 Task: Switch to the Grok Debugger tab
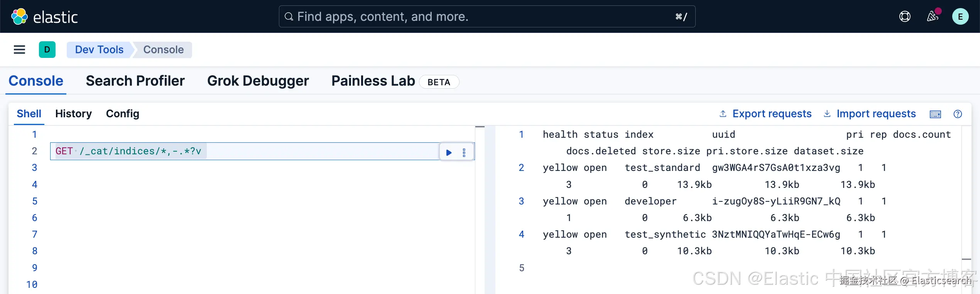(x=258, y=81)
